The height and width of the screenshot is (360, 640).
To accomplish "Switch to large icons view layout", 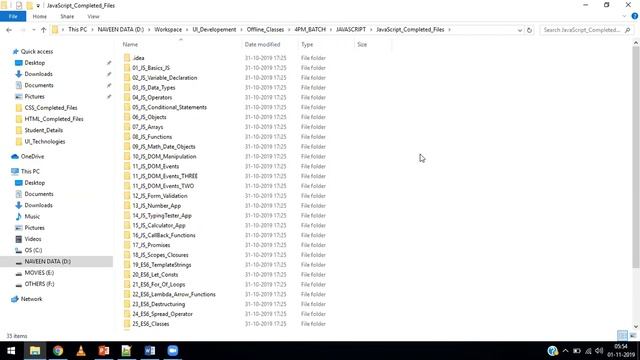I will [633, 336].
